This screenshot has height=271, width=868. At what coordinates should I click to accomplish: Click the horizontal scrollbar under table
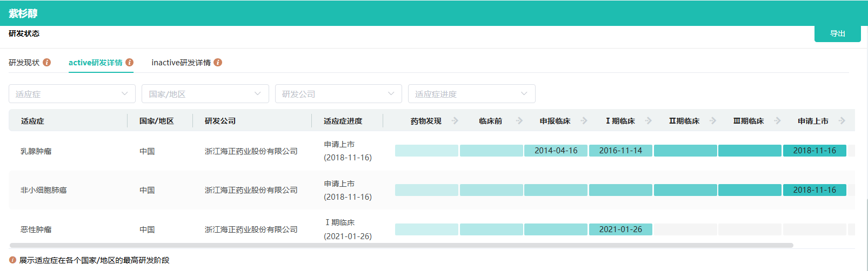point(401,245)
